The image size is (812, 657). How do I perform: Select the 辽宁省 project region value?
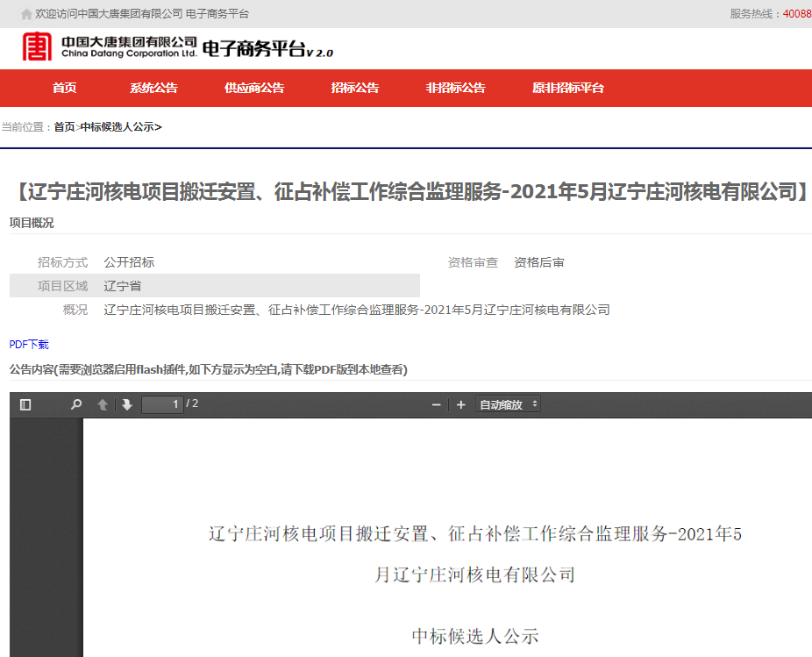coord(123,286)
